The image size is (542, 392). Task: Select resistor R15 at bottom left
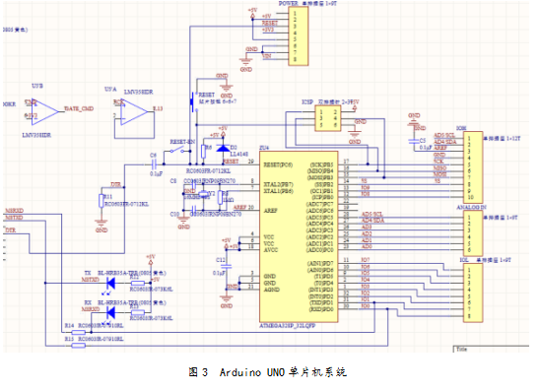point(79,346)
